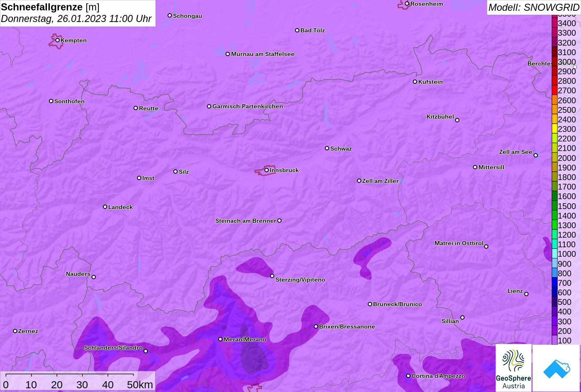Select the Bad Tölz location dot
This screenshot has height=392, width=581.
pos(297,30)
